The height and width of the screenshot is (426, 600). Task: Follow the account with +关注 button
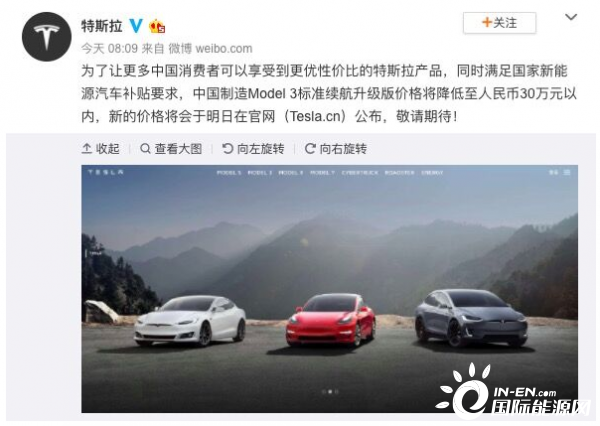[x=499, y=23]
